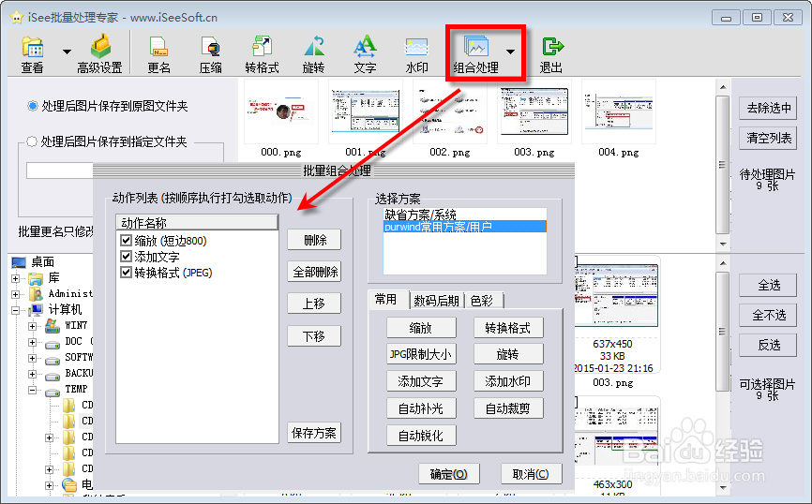The image size is (812, 504).
Task: Expand the SOFTW drive node
Action: tap(32, 358)
